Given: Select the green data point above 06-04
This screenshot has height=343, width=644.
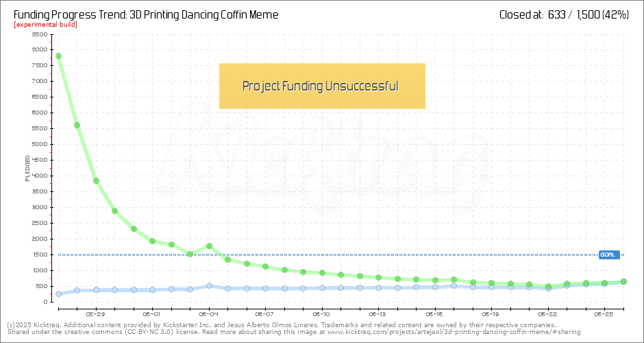Looking at the screenshot, I should tap(209, 246).
